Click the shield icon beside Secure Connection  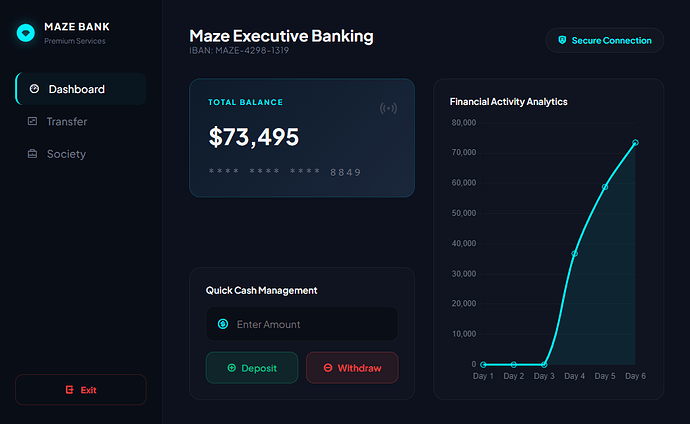(x=562, y=40)
